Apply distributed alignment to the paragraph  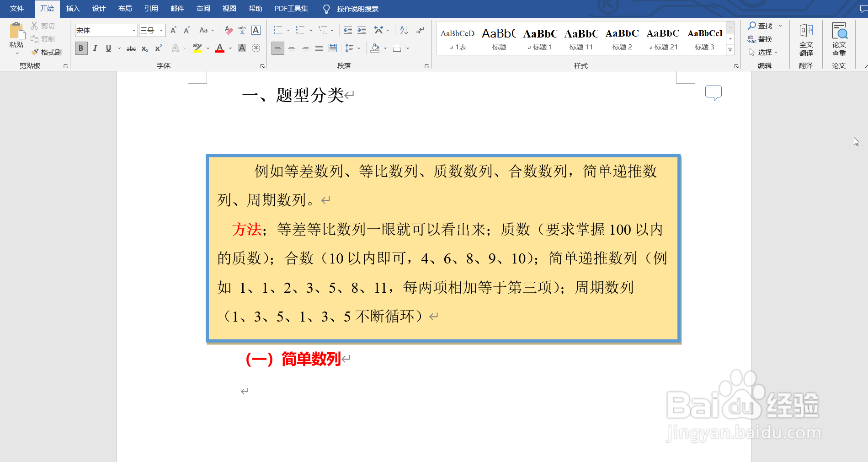tap(333, 48)
